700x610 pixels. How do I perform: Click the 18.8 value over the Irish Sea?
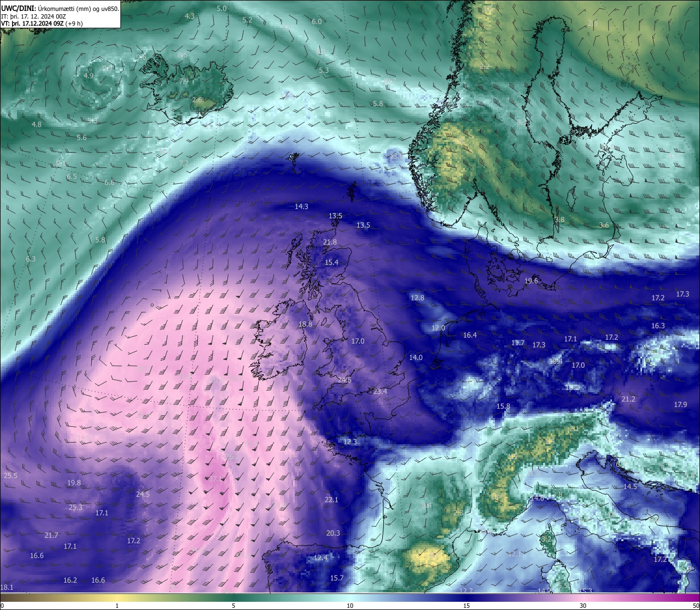tap(305, 324)
